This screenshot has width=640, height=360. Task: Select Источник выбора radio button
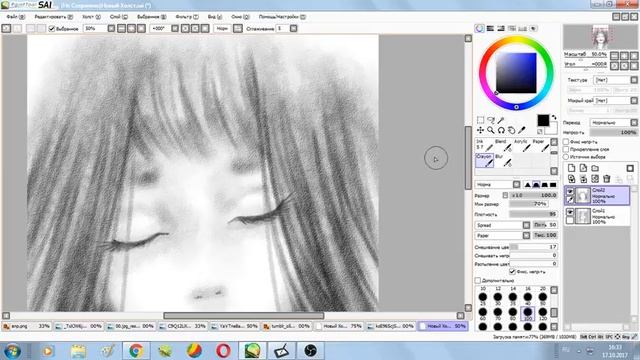tap(566, 157)
